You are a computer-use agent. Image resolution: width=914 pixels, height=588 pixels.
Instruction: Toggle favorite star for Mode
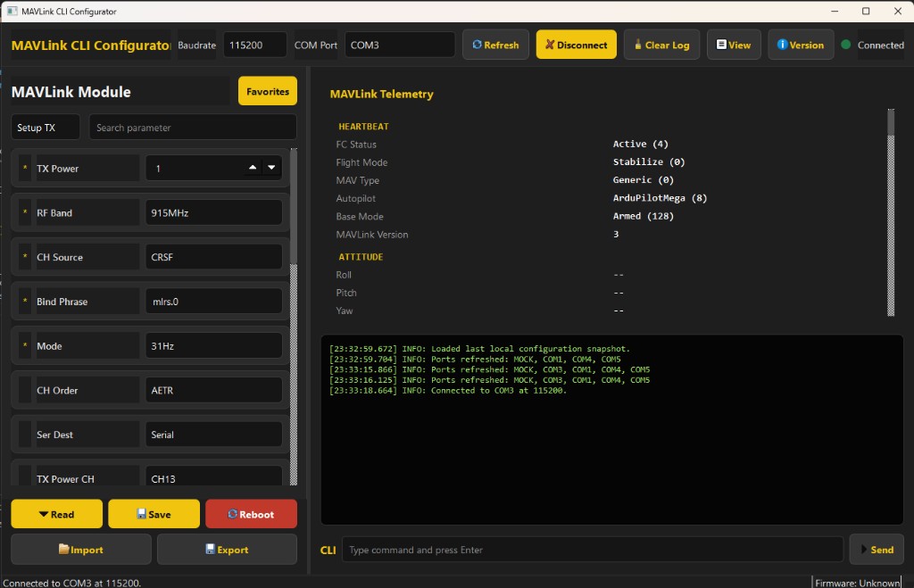click(x=25, y=345)
